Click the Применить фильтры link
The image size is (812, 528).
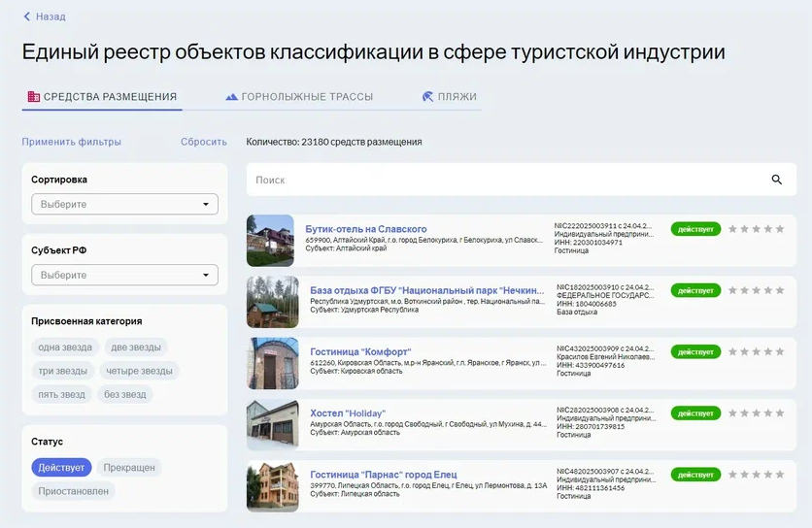pos(72,142)
